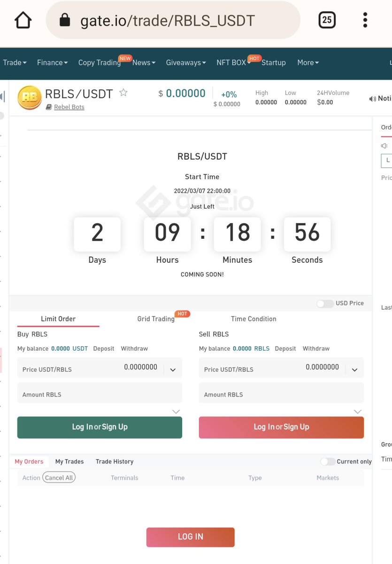Image resolution: width=392 pixels, height=564 pixels.
Task: Click Deposit under Sell RBLS
Action: 285,349
